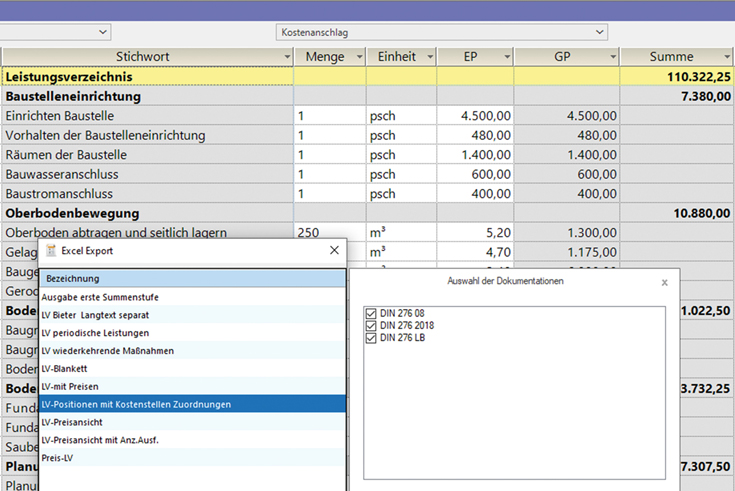Click the Excel Export dialog title icon
The image size is (735, 491).
coord(51,251)
